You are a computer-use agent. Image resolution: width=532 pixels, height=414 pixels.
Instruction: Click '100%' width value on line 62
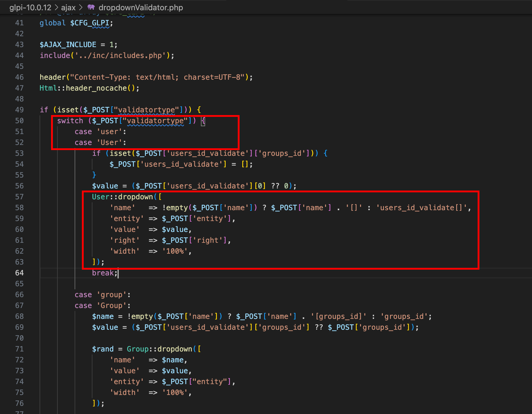175,251
